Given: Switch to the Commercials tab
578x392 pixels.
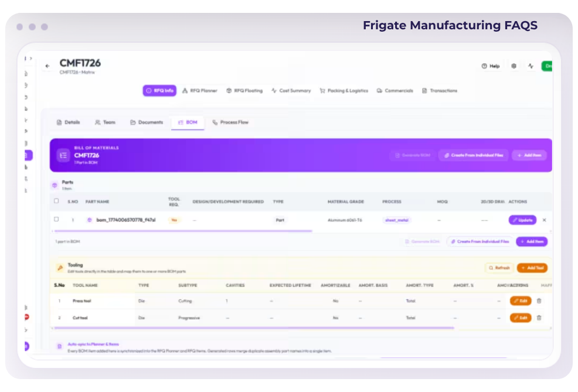Looking at the screenshot, I should tap(395, 91).
